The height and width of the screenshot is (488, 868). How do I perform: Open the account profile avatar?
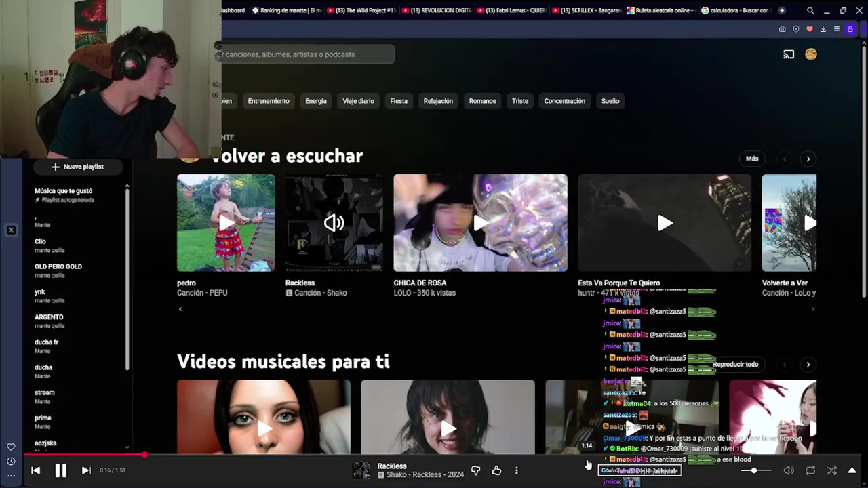click(x=811, y=54)
